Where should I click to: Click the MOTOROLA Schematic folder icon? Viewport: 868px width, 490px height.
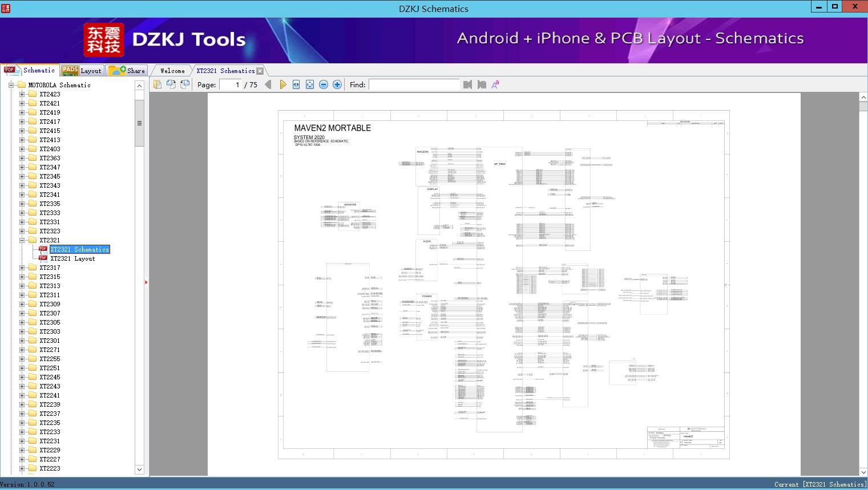click(22, 85)
